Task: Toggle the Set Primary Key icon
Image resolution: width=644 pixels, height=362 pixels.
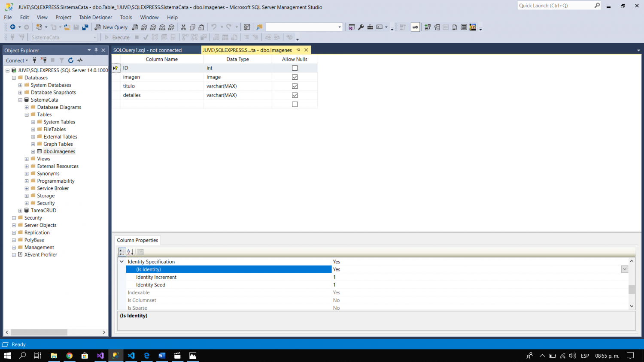Action: click(415, 27)
